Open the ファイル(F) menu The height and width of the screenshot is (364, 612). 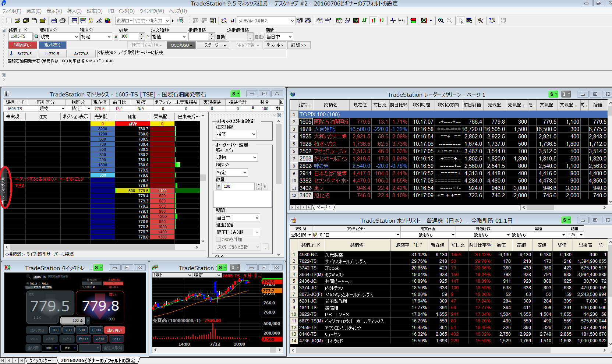point(12,11)
